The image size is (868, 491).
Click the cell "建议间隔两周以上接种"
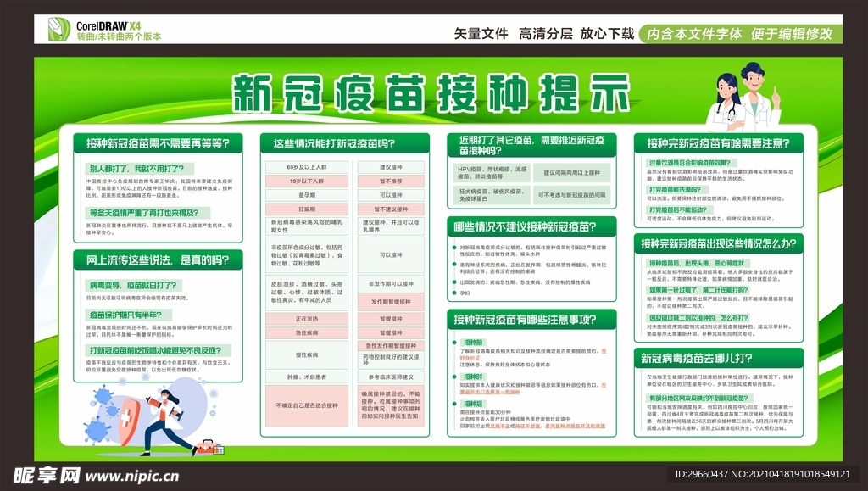point(572,173)
